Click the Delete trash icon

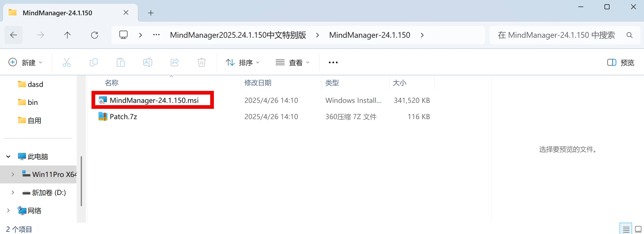[202, 62]
